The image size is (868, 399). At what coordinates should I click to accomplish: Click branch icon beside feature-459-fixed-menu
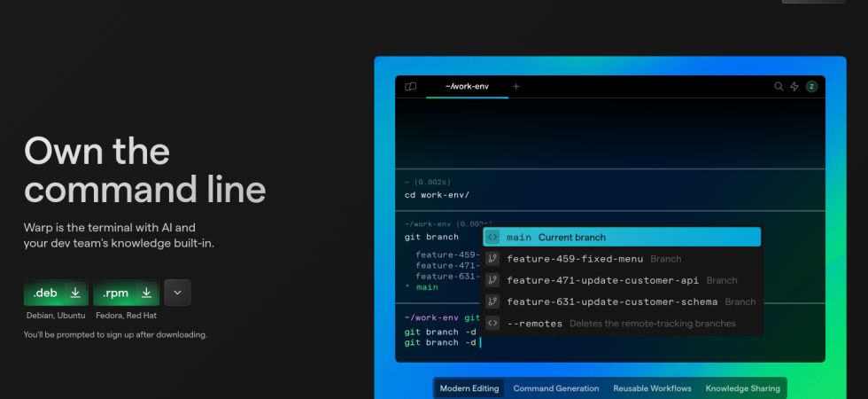492,259
